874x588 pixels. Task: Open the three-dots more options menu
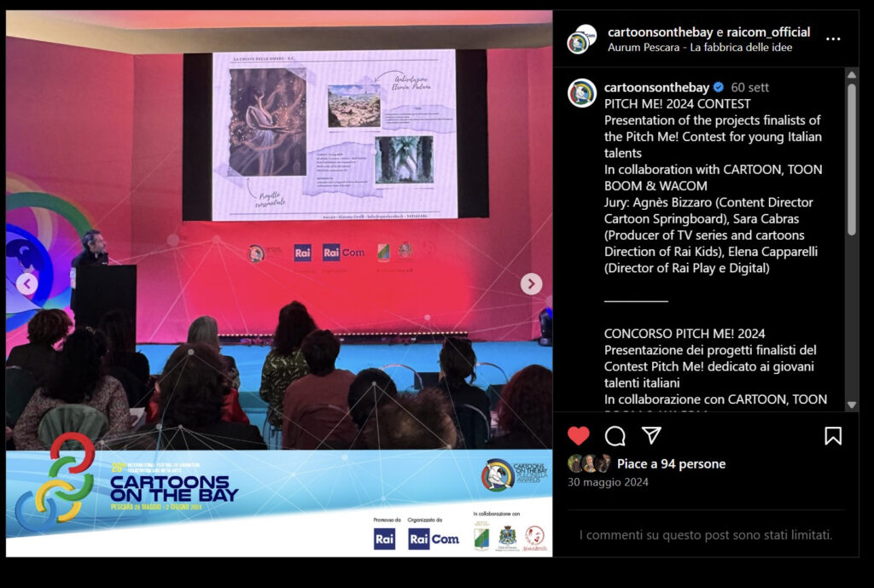coord(833,39)
